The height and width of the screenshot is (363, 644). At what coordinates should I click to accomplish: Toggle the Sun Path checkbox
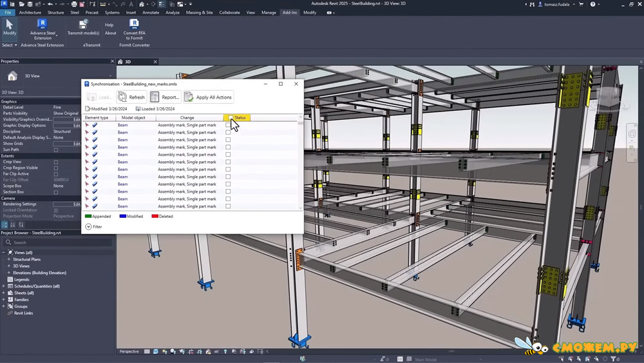[56, 150]
